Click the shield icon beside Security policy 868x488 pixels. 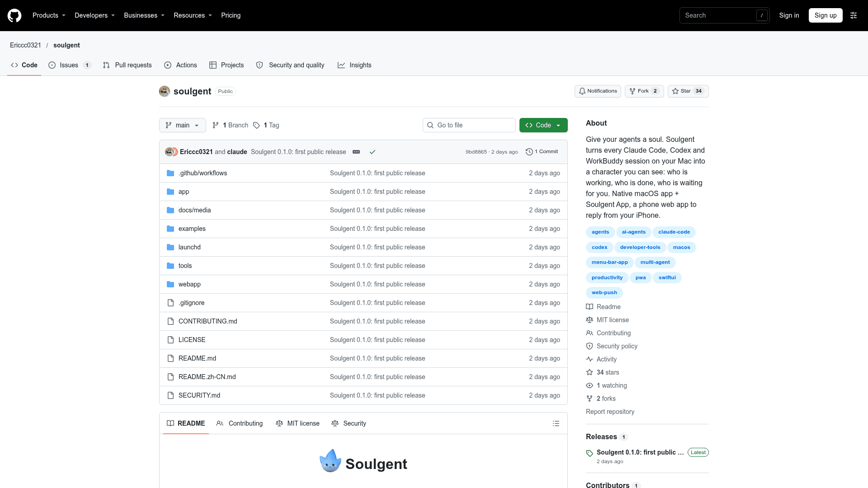click(x=590, y=346)
